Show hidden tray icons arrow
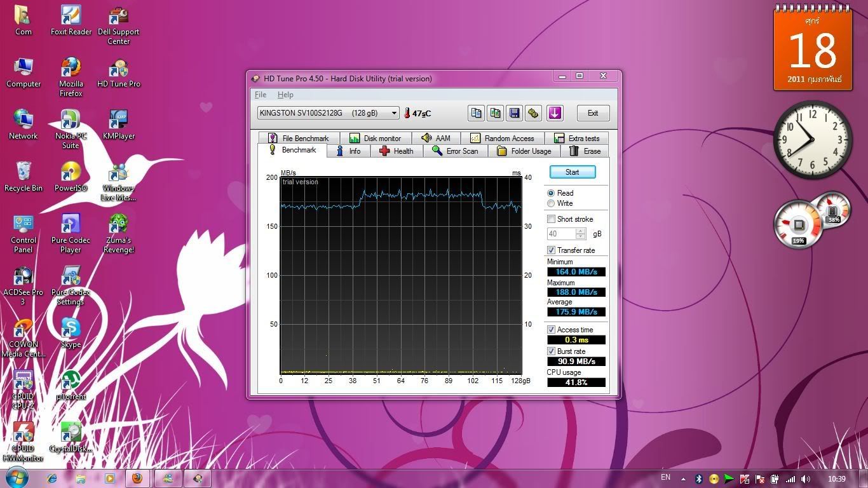This screenshot has width=868, height=488. (683, 479)
